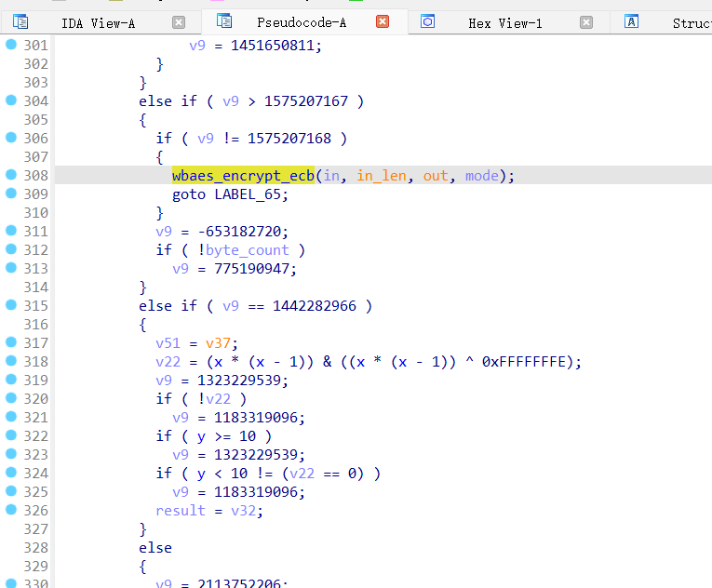Toggle breakpoint dot on line 325
This screenshot has width=712, height=588.
click(11, 491)
